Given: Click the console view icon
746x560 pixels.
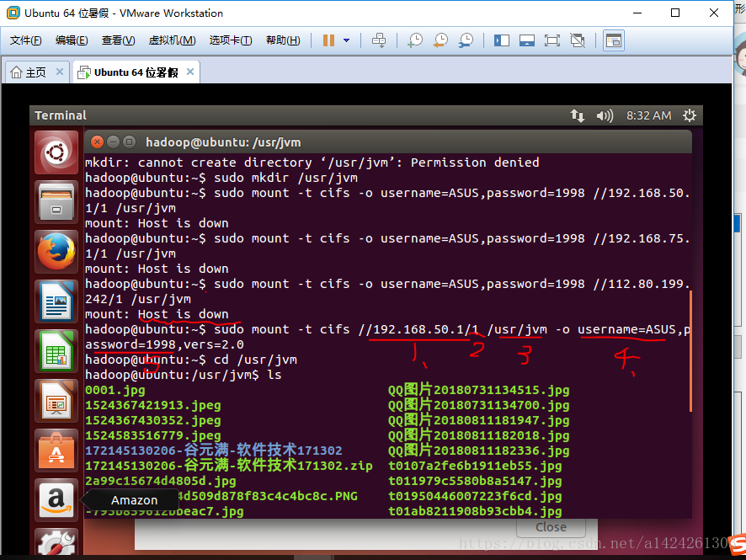Looking at the screenshot, I should [x=614, y=40].
